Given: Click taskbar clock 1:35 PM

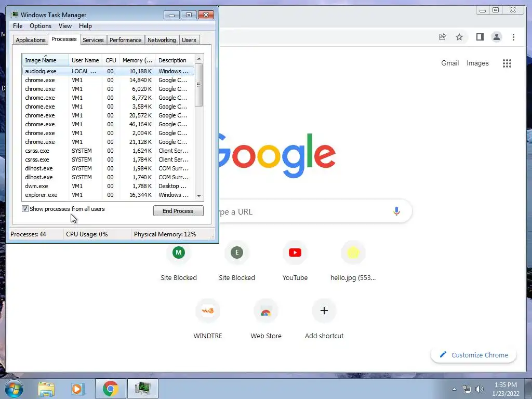Looking at the screenshot, I should [x=506, y=385].
